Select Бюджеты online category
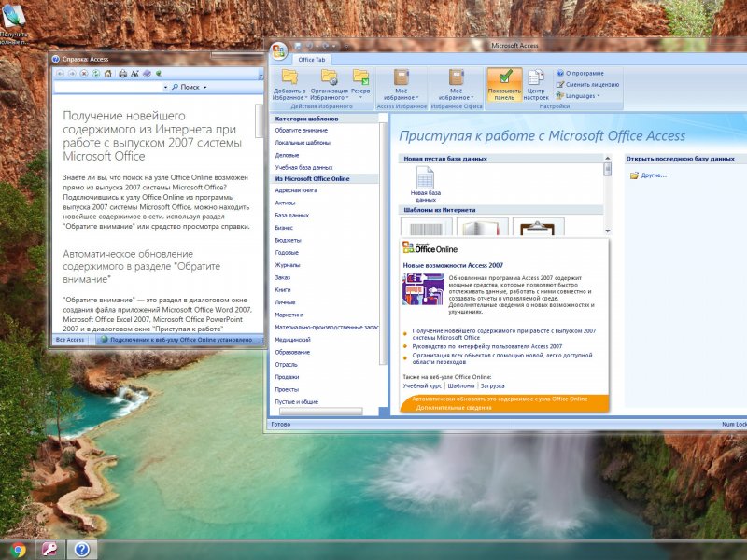This screenshot has height=560, width=747. click(288, 240)
